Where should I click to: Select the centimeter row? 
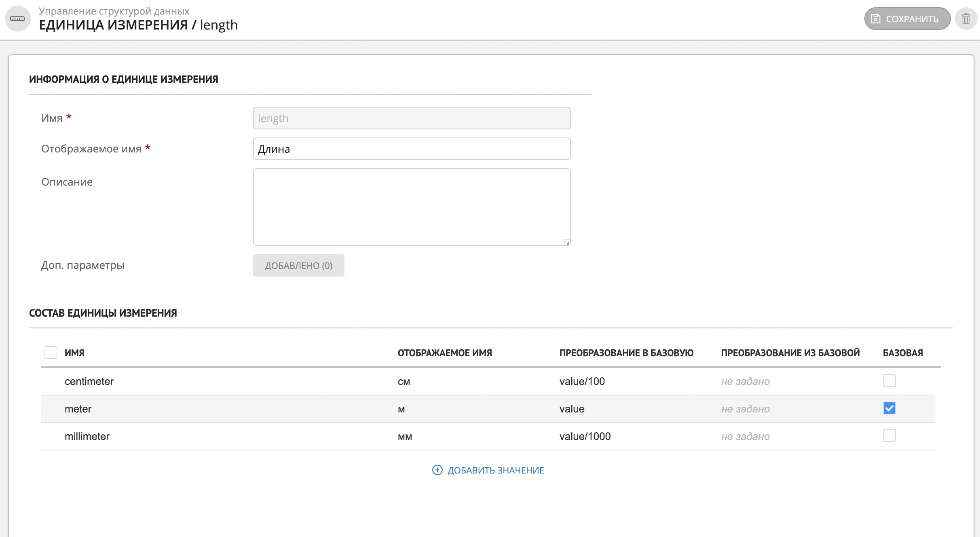89,382
